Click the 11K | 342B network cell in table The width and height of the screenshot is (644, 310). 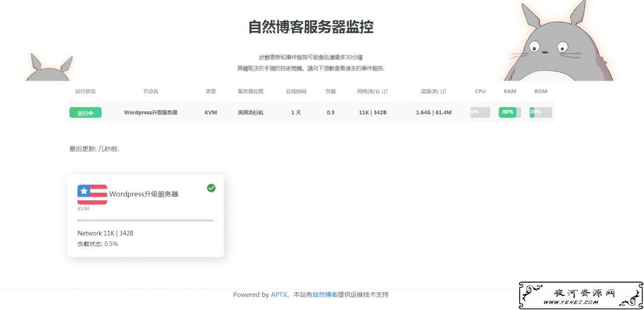click(372, 113)
